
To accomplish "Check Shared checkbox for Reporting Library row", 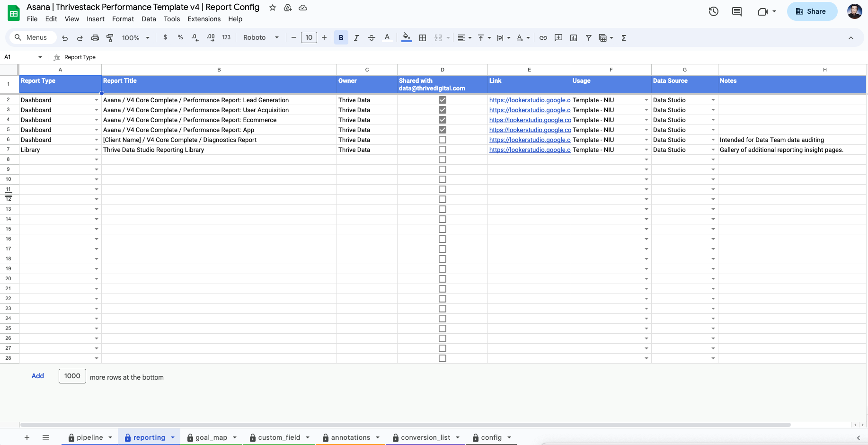I will coord(443,150).
